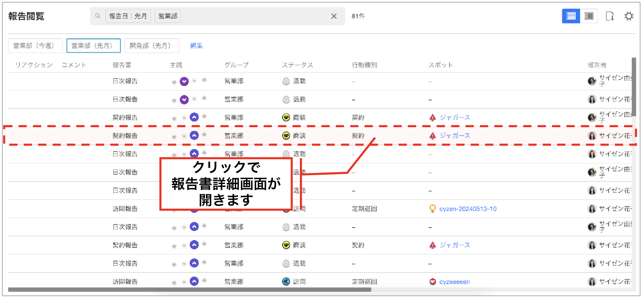Choose double-up rating in サイゼン由美子's purple-rated 日次報告 row

point(204,80)
